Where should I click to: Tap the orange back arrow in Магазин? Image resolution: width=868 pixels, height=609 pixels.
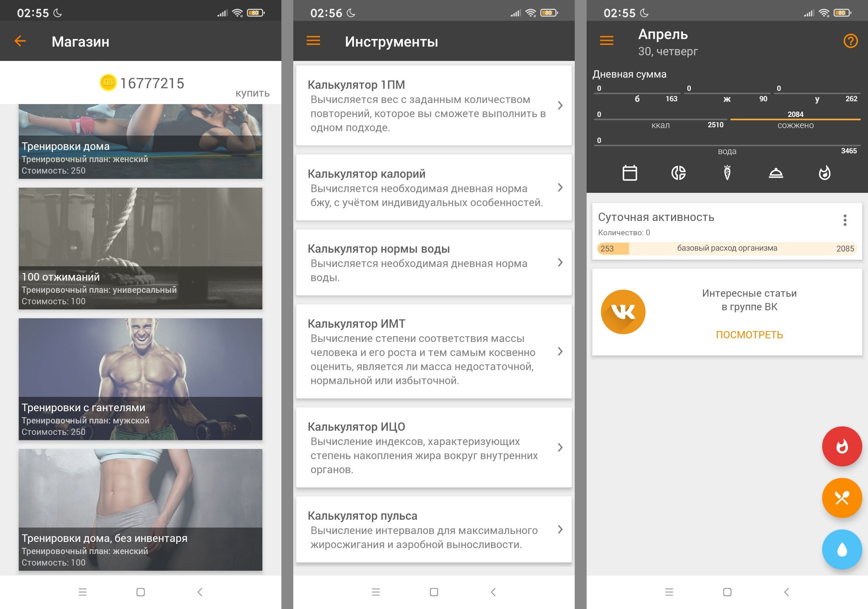point(20,41)
